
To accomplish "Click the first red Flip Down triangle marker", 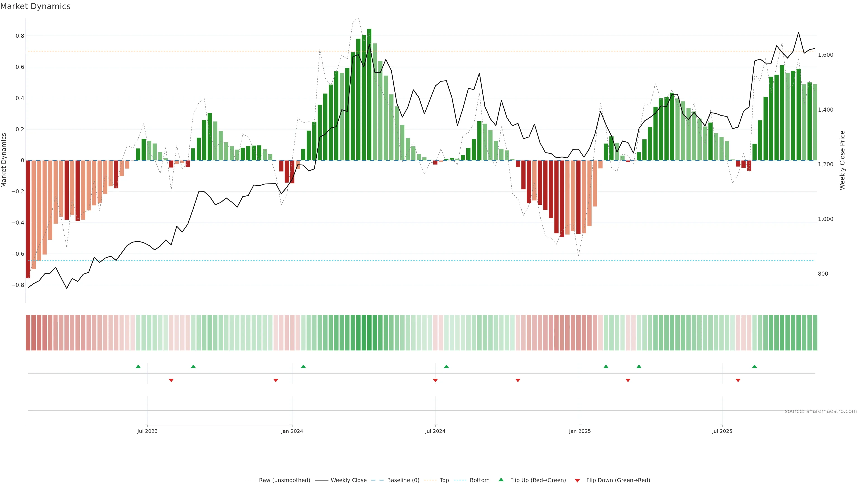I will [x=171, y=380].
